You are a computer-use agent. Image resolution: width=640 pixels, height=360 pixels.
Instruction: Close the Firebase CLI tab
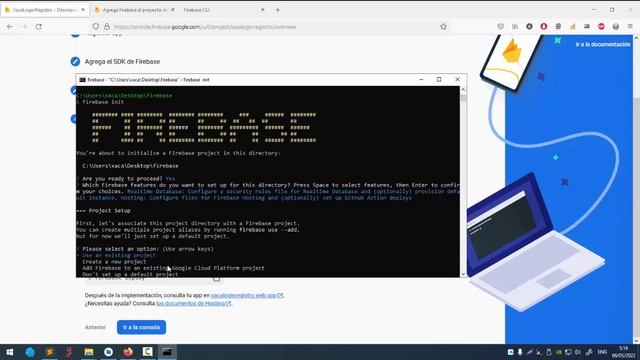pyautogui.click(x=262, y=10)
